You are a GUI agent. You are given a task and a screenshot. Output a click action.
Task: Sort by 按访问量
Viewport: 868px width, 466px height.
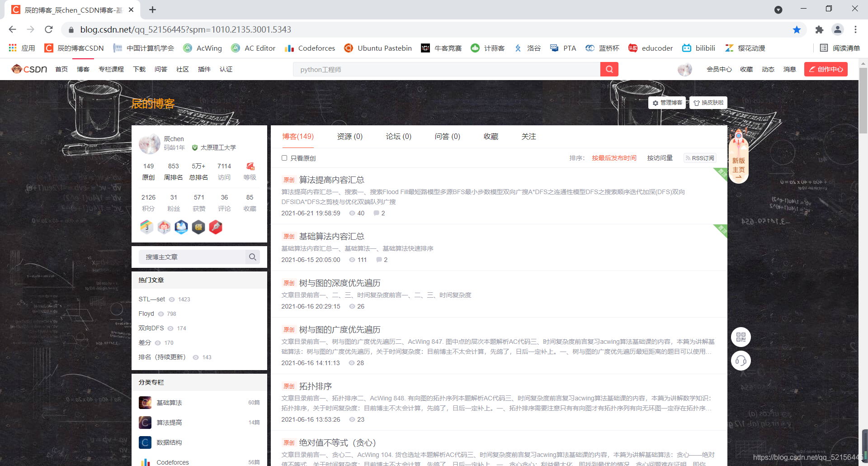[x=660, y=158]
